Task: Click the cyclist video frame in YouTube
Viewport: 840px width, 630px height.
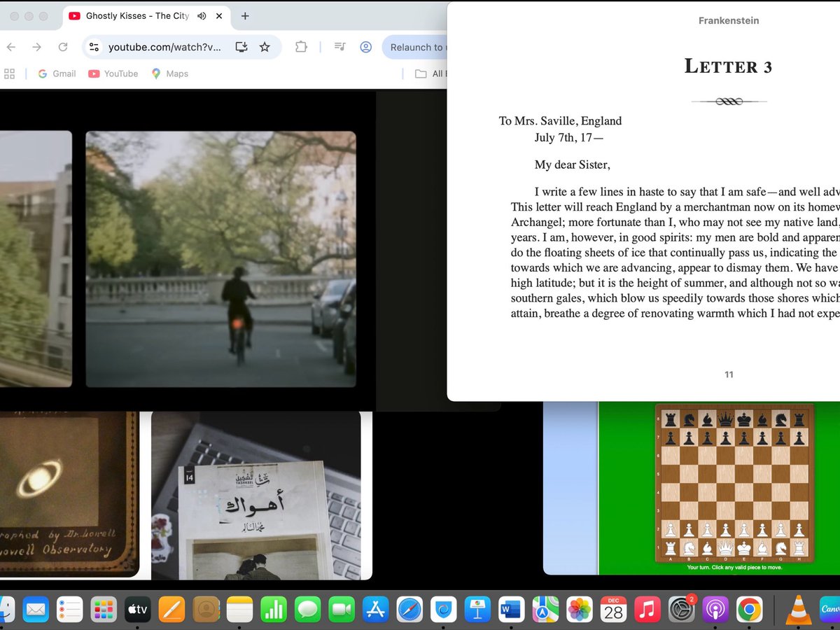Action: click(x=220, y=259)
